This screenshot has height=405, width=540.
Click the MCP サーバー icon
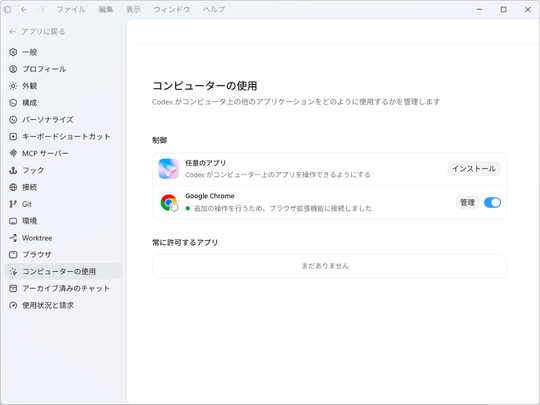(13, 153)
